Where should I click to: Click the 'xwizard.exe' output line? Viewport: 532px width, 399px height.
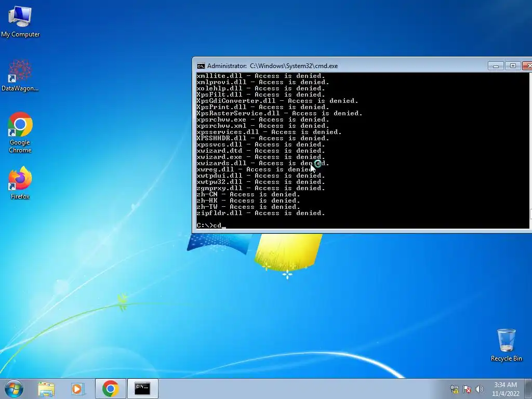coord(261,157)
